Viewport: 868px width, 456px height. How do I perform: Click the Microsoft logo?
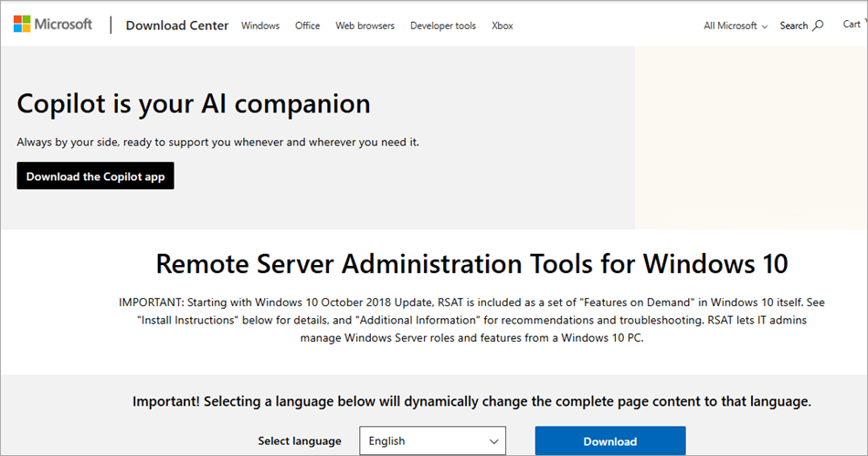pos(53,25)
